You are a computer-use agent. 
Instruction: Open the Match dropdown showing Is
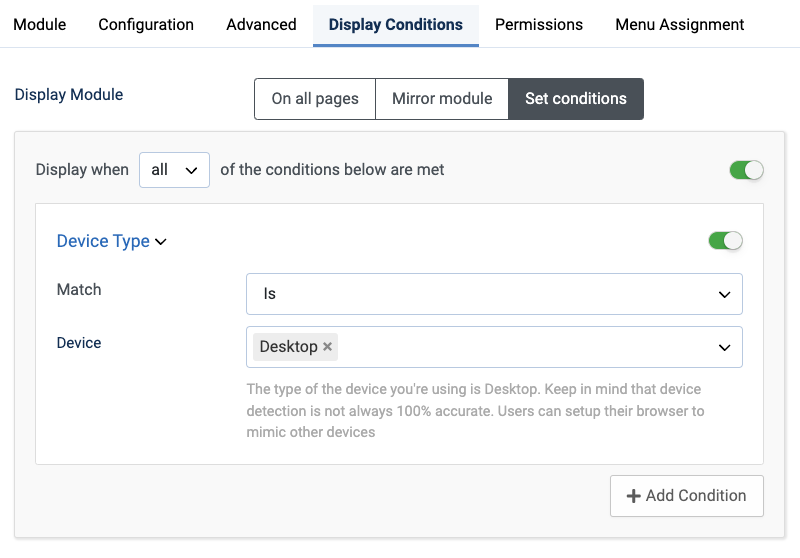[x=494, y=294]
